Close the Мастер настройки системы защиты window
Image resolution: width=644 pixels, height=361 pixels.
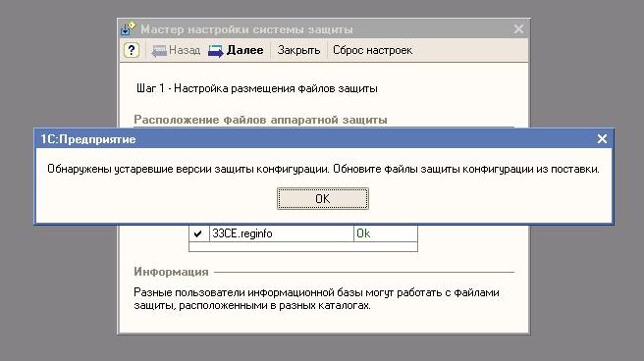pyautogui.click(x=518, y=29)
